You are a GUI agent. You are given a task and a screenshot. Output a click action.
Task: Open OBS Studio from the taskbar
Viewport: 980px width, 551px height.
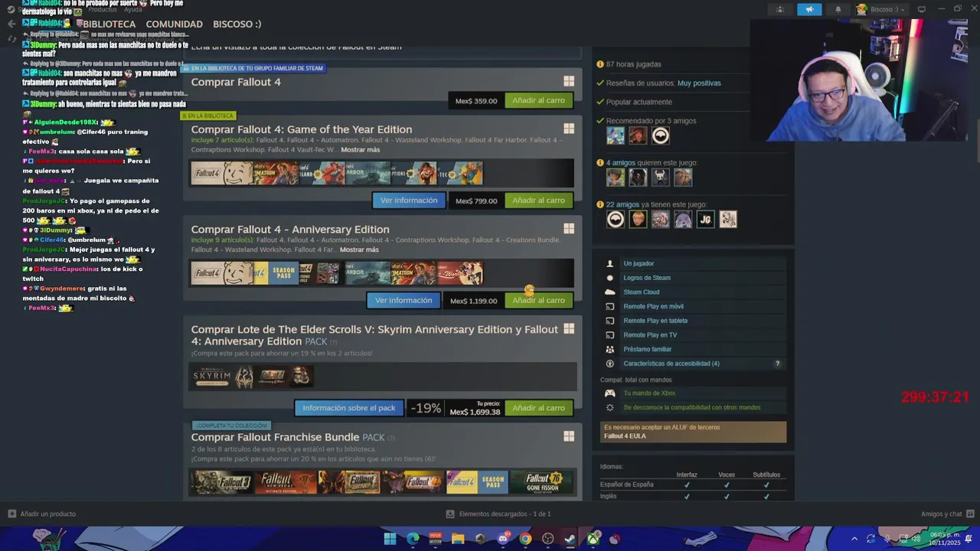tap(547, 539)
